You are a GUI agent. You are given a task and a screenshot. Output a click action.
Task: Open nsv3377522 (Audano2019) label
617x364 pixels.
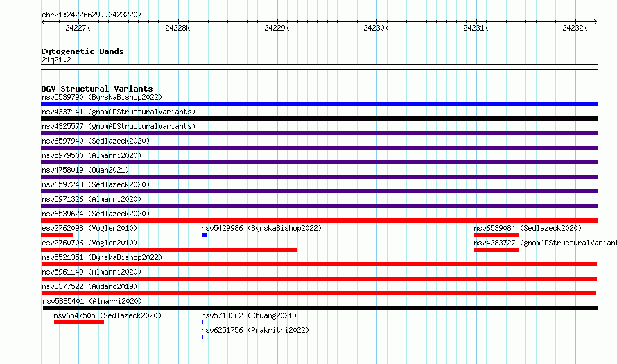click(x=89, y=286)
